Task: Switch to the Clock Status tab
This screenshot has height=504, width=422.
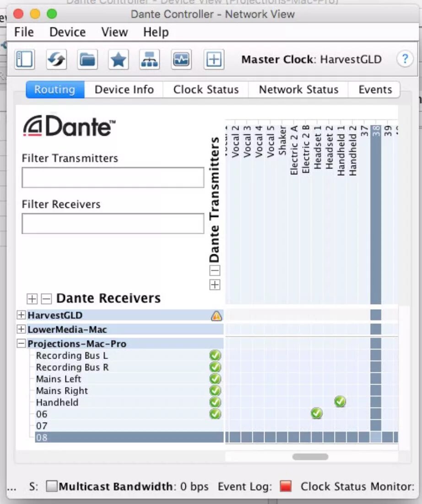Action: pos(206,89)
